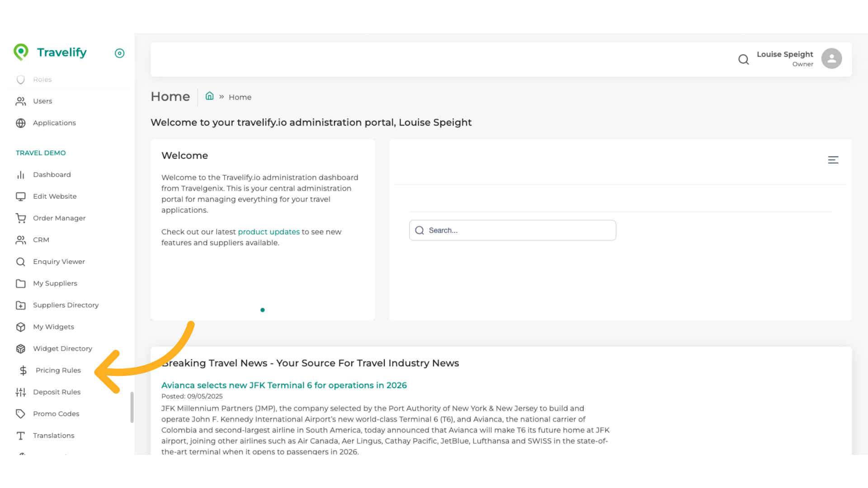Screen dimensions: 868x488
Task: Open the Translations menu item
Action: point(53,436)
